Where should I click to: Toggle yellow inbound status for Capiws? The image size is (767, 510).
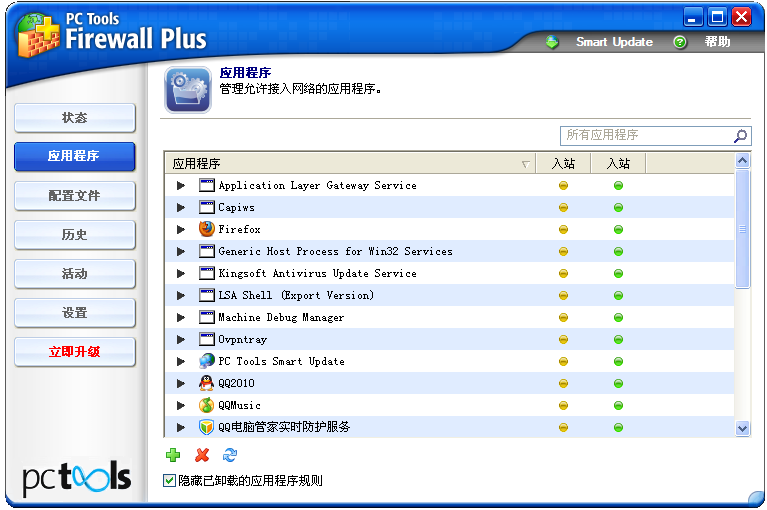click(563, 208)
